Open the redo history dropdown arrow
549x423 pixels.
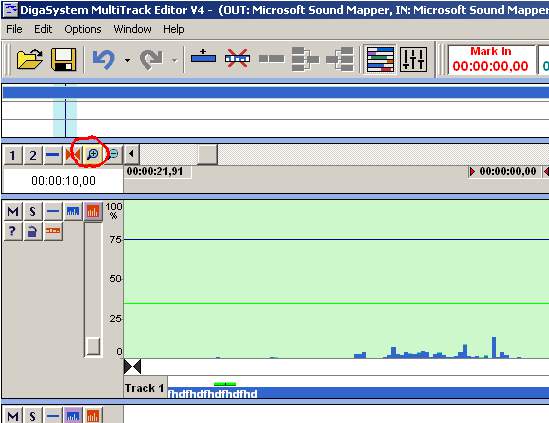[174, 60]
